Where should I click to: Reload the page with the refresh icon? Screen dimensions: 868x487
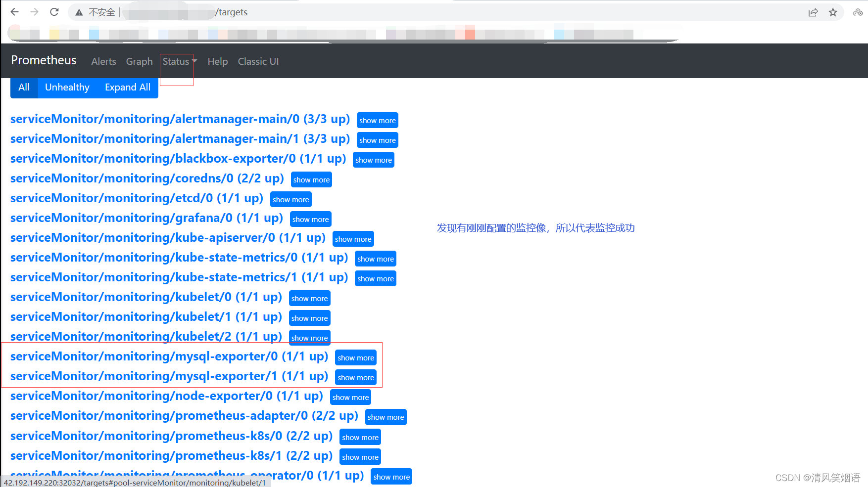coord(54,12)
